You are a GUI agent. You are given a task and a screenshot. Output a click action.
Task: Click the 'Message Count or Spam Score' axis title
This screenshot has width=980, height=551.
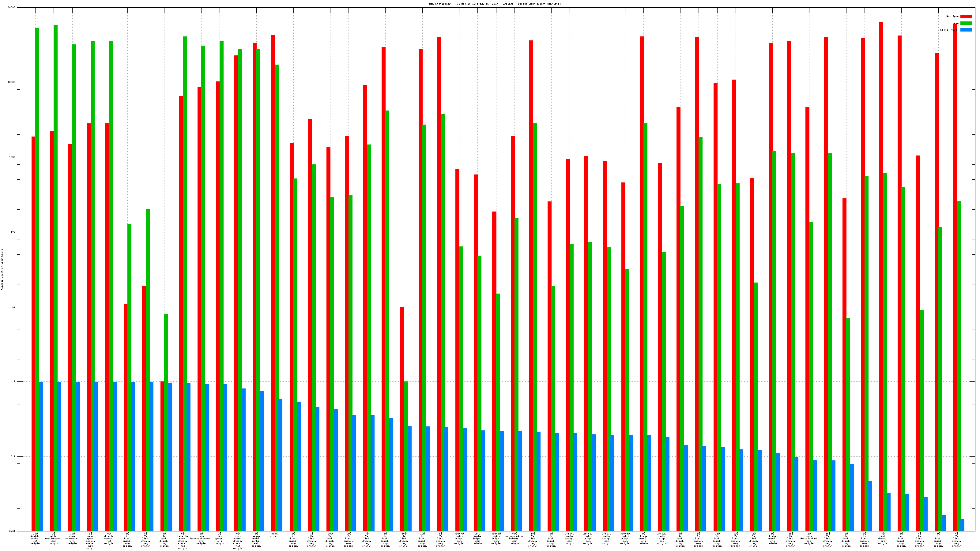click(x=2, y=270)
